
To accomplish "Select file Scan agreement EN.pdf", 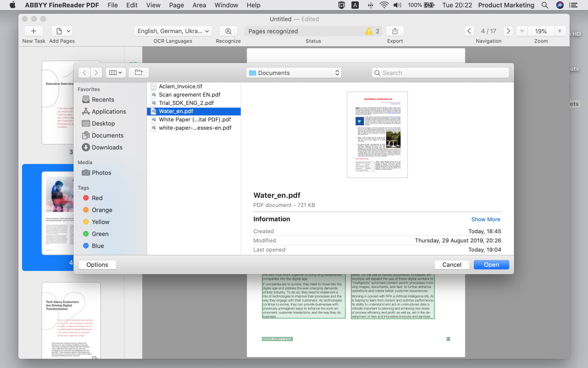I will [194, 95].
